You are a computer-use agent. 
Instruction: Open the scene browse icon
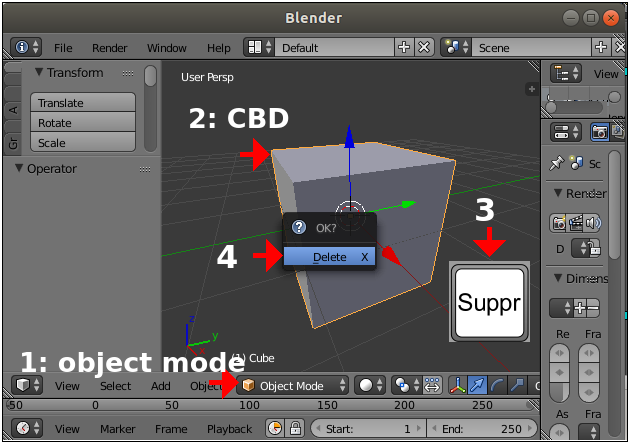point(456,47)
